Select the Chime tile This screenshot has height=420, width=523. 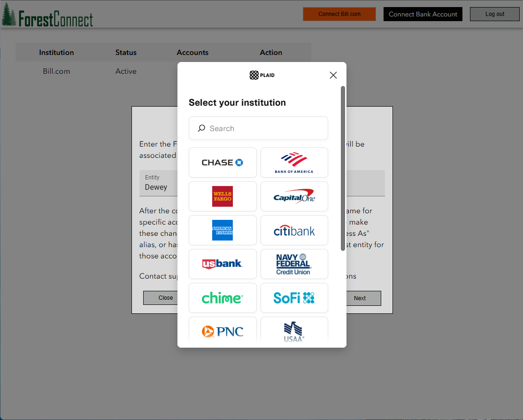click(x=223, y=298)
